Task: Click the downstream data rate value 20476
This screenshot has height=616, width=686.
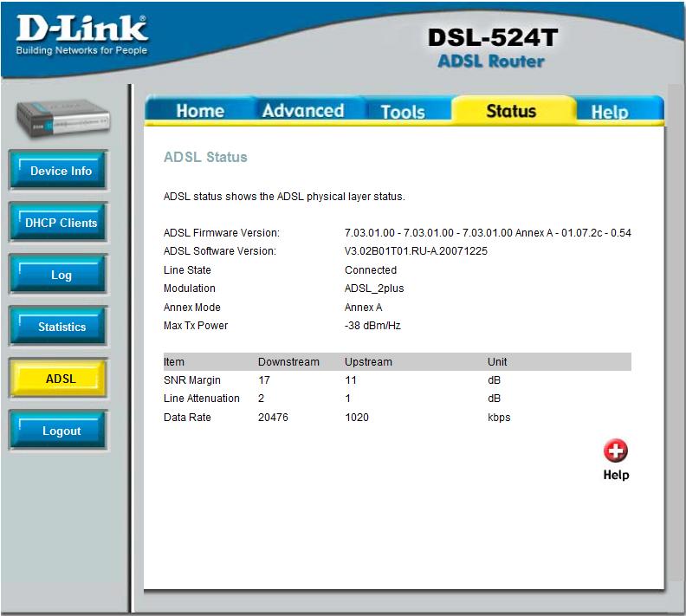Action: pos(273,418)
